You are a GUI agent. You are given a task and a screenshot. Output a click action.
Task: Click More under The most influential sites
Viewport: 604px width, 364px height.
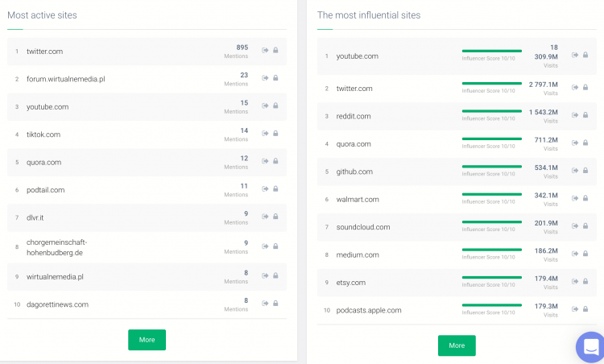457,345
